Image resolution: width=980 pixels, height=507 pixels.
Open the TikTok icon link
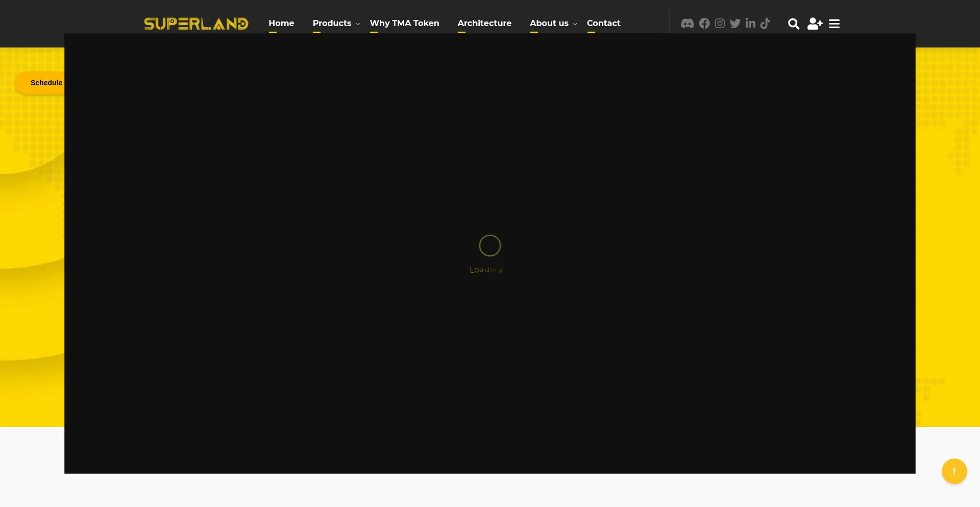[x=765, y=23]
